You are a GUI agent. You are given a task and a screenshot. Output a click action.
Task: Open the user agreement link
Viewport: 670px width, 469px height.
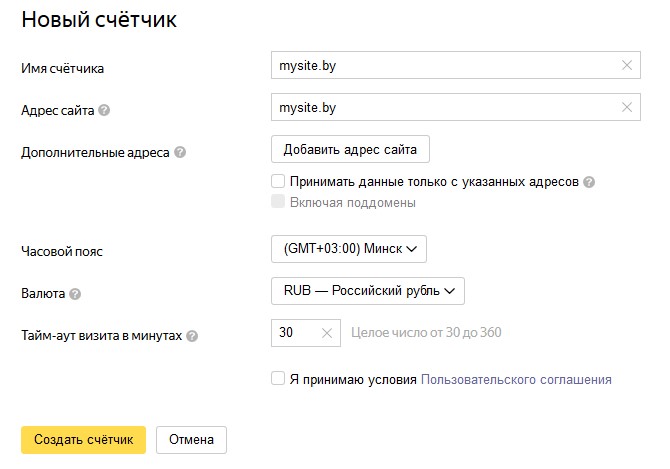[x=516, y=380]
